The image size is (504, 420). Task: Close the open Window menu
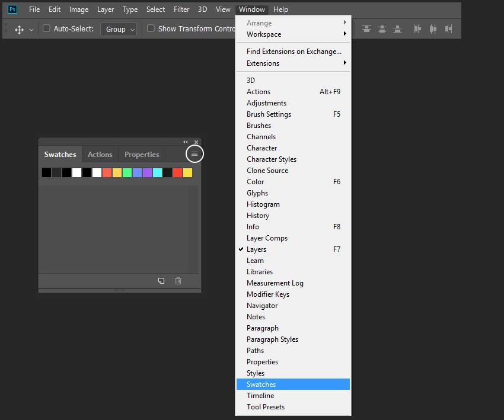click(x=251, y=9)
